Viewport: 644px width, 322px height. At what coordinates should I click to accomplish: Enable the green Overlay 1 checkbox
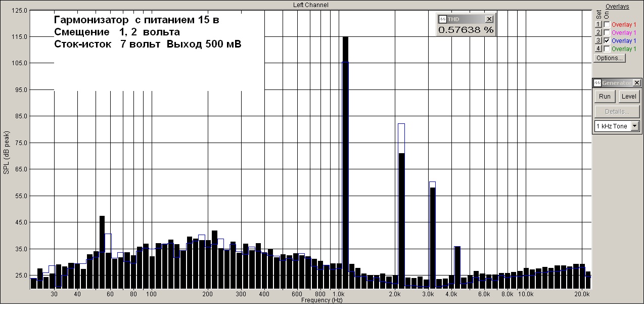607,49
